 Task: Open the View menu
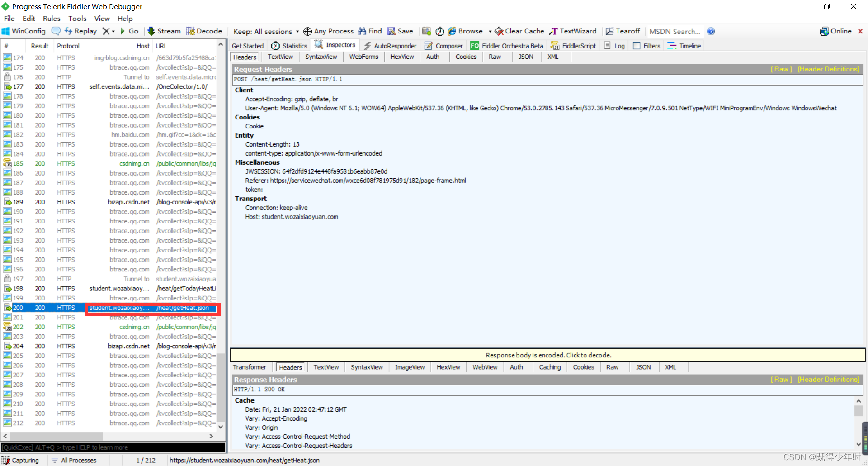102,19
